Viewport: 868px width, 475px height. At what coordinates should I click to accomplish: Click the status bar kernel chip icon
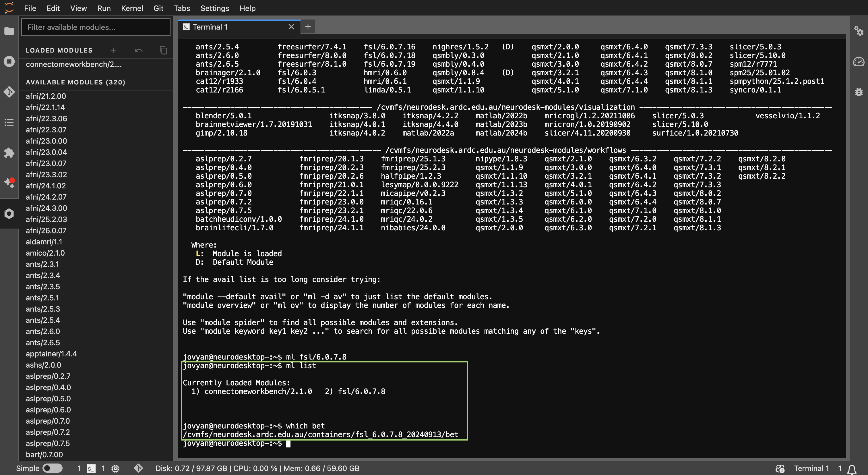[x=115, y=468]
